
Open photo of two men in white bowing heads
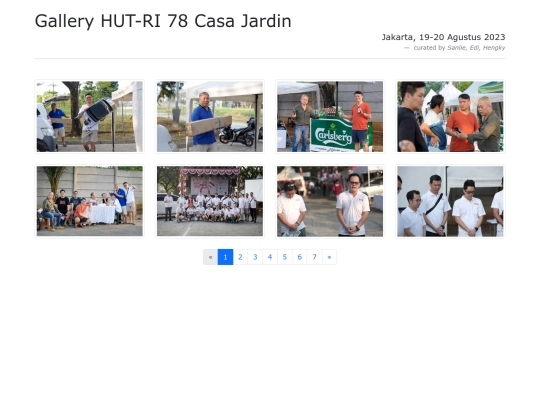(330, 201)
